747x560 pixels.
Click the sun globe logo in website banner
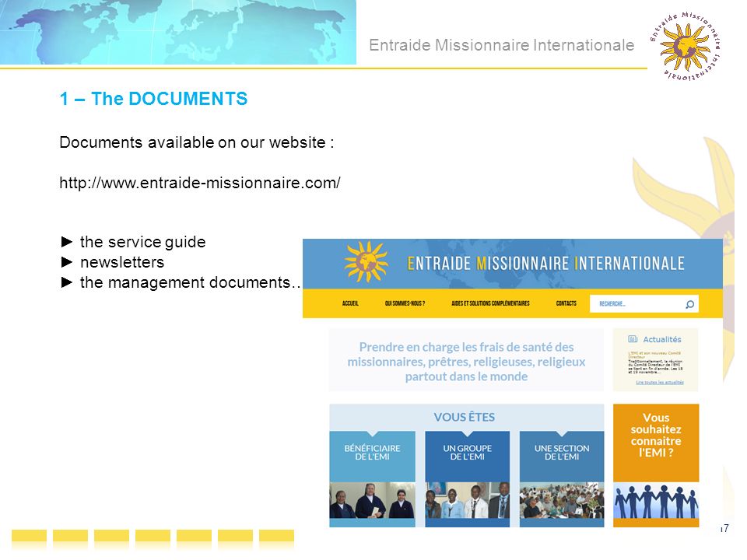tap(366, 261)
